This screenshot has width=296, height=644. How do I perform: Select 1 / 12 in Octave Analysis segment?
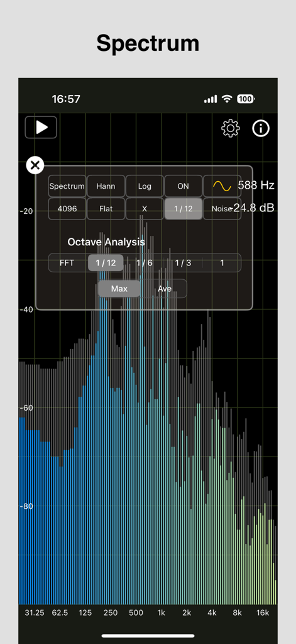point(106,263)
